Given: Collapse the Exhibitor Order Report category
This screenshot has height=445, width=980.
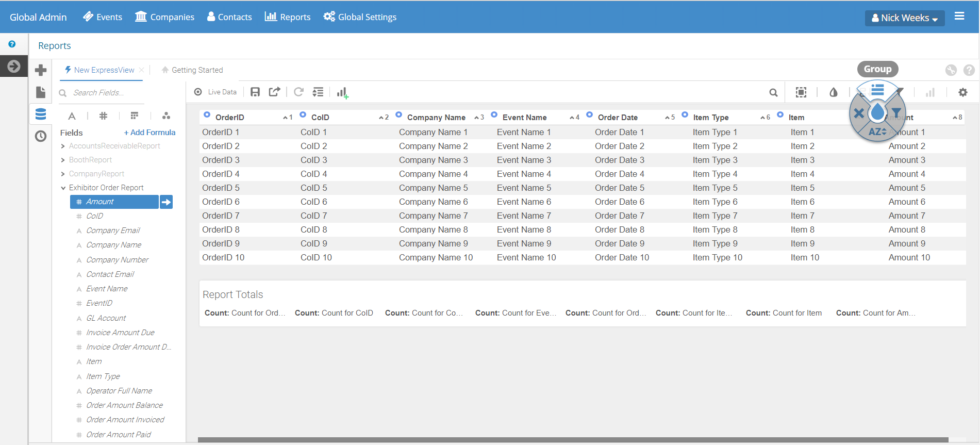Looking at the screenshot, I should 63,188.
